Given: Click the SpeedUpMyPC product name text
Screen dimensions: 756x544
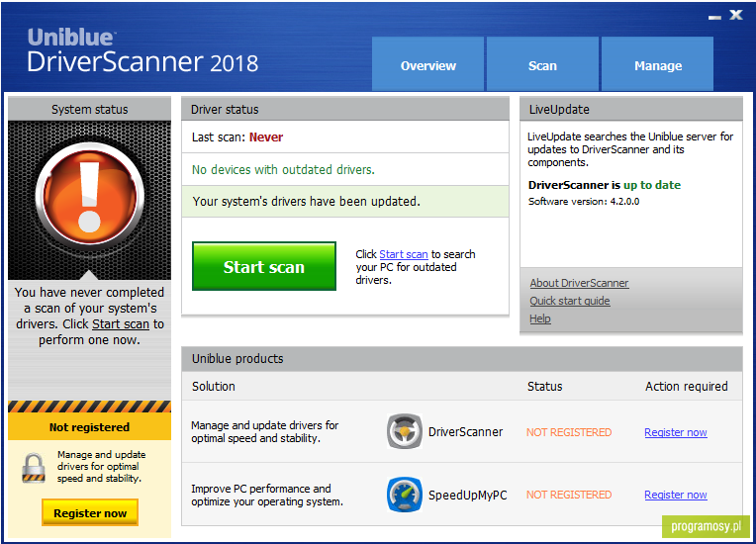Looking at the screenshot, I should click(x=468, y=495).
